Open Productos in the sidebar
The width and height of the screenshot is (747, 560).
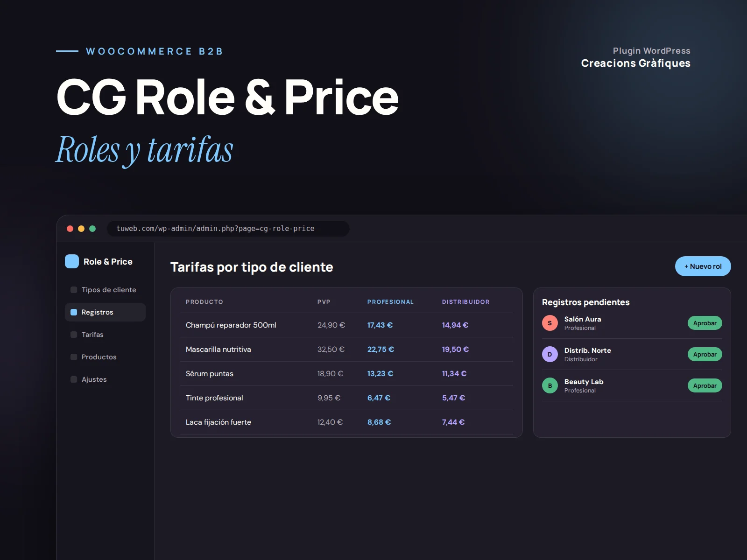[105, 357]
